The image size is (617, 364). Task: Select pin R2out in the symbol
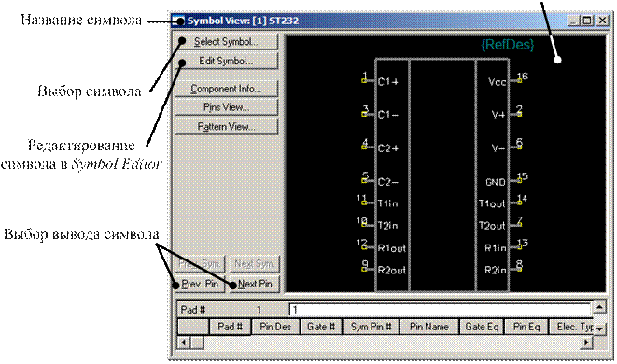pyautogui.click(x=391, y=271)
